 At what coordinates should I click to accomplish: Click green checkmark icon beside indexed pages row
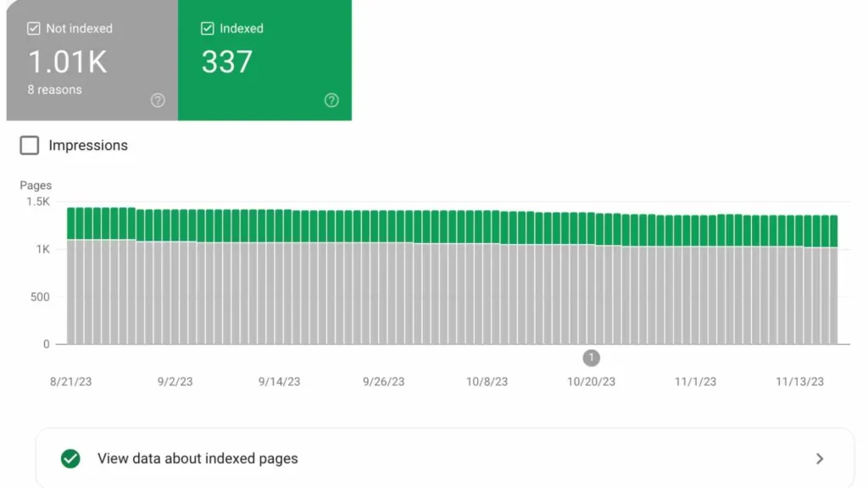coord(70,458)
